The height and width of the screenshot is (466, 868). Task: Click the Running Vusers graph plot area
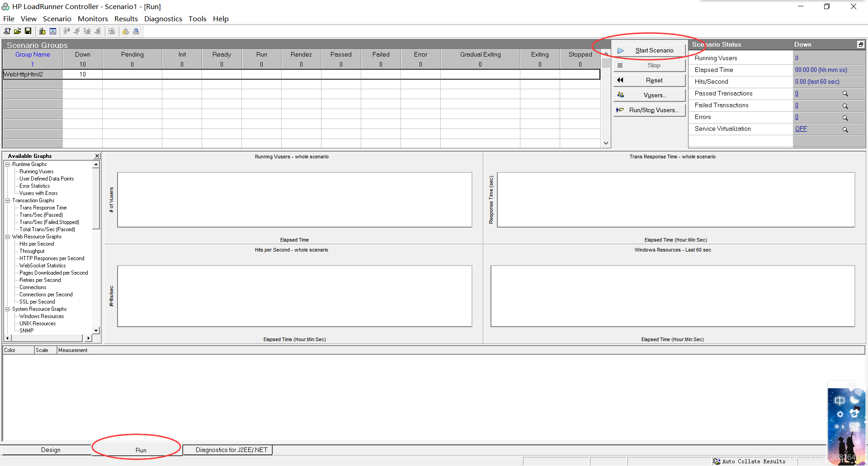click(x=295, y=200)
